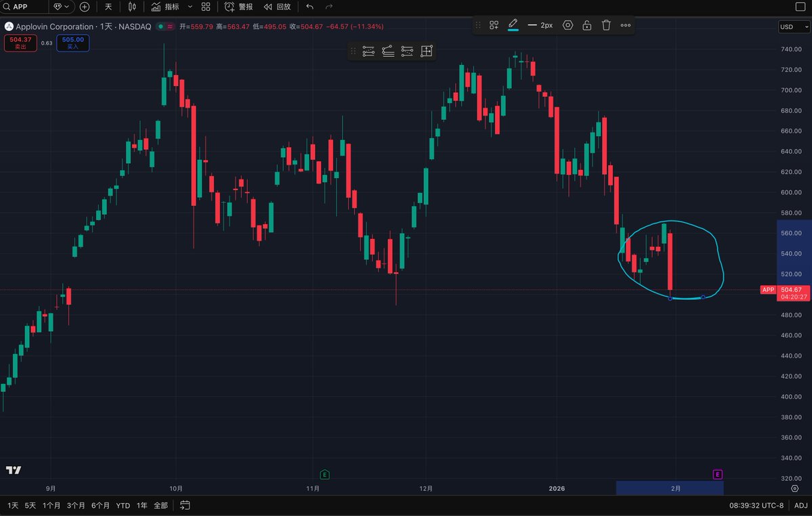Delete the drawing with the trash icon
The height and width of the screenshot is (516, 812).
tap(606, 25)
